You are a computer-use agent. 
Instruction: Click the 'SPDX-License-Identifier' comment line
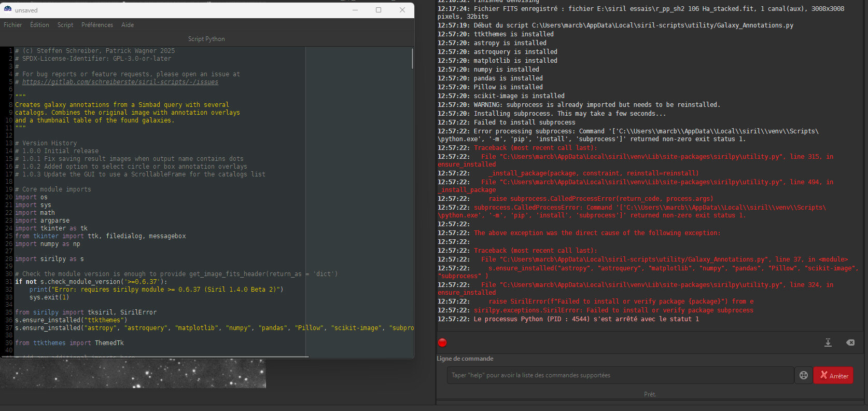coord(93,59)
